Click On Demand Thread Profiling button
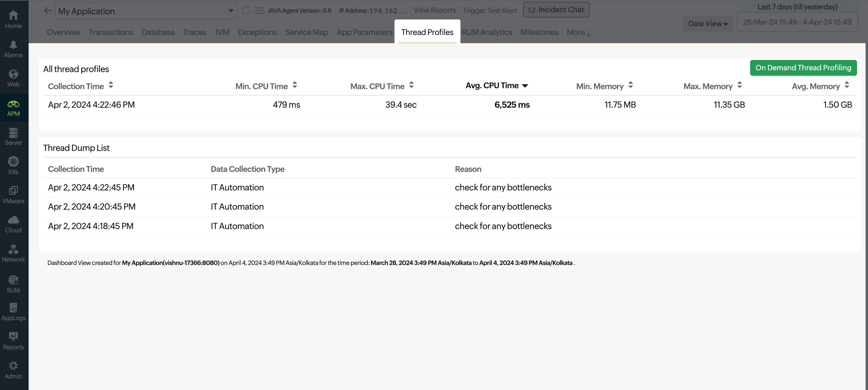 point(803,68)
